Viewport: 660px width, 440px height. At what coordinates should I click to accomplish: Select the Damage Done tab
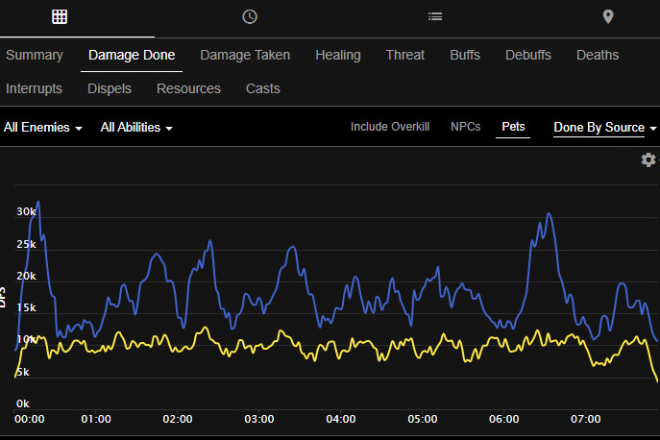click(x=132, y=55)
